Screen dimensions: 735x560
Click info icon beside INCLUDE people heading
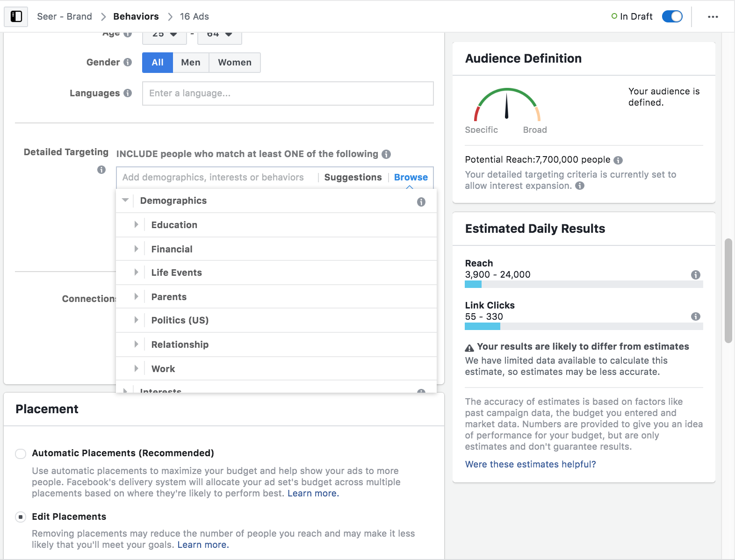click(x=386, y=154)
